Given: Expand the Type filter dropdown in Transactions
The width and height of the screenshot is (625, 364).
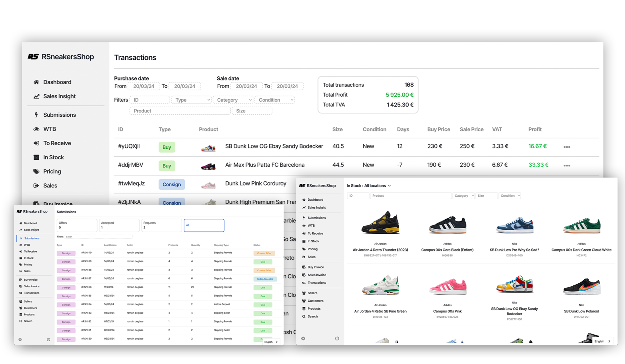Looking at the screenshot, I should [x=192, y=100].
